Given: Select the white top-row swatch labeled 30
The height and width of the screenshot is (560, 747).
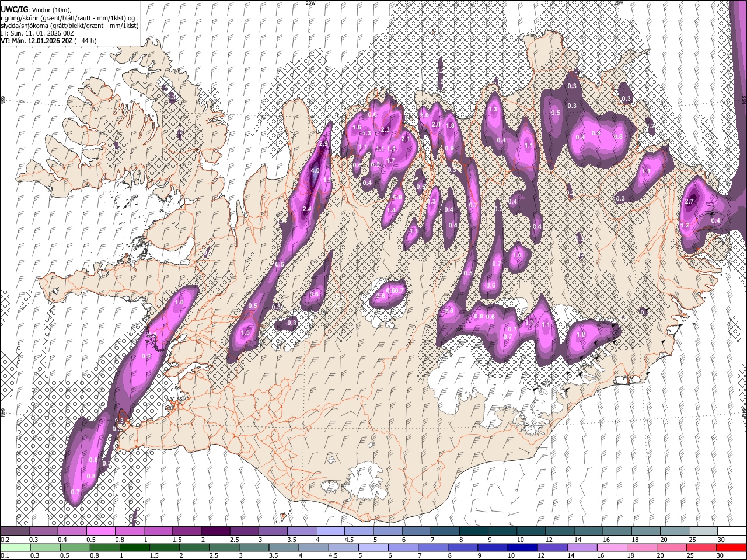Looking at the screenshot, I should (731, 531).
